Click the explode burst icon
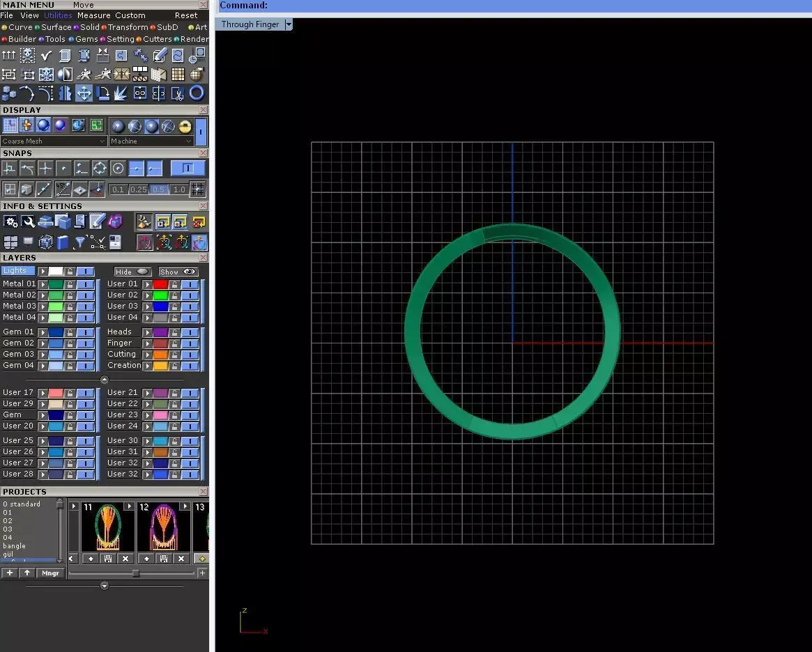The width and height of the screenshot is (812, 652). coord(121,93)
